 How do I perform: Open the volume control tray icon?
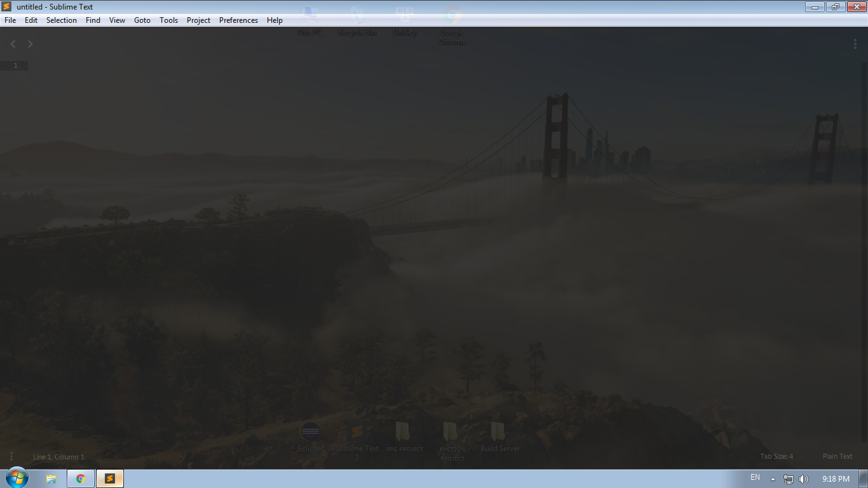coord(804,479)
